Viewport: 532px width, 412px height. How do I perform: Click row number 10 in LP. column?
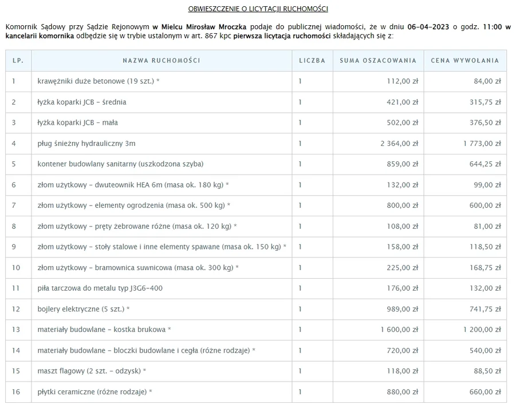[x=16, y=268]
